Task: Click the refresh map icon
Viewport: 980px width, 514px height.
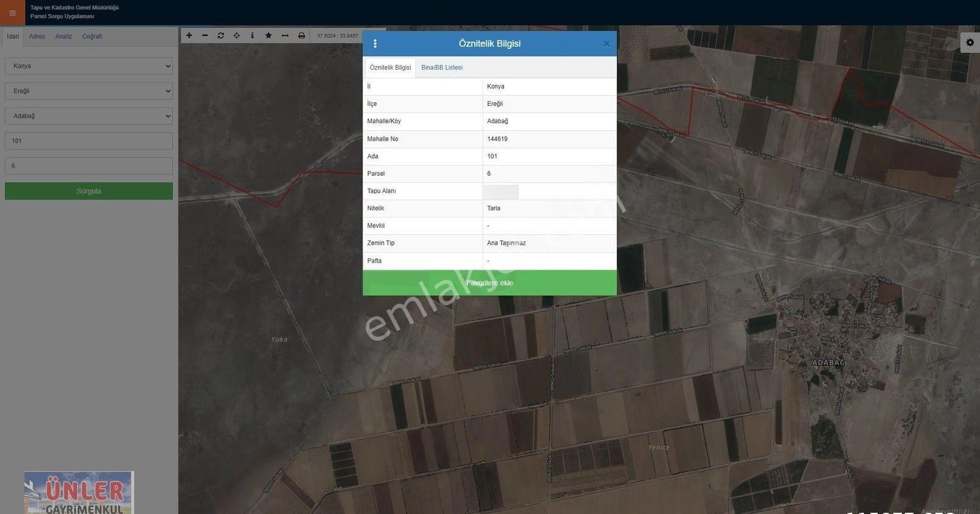Action: coord(221,35)
